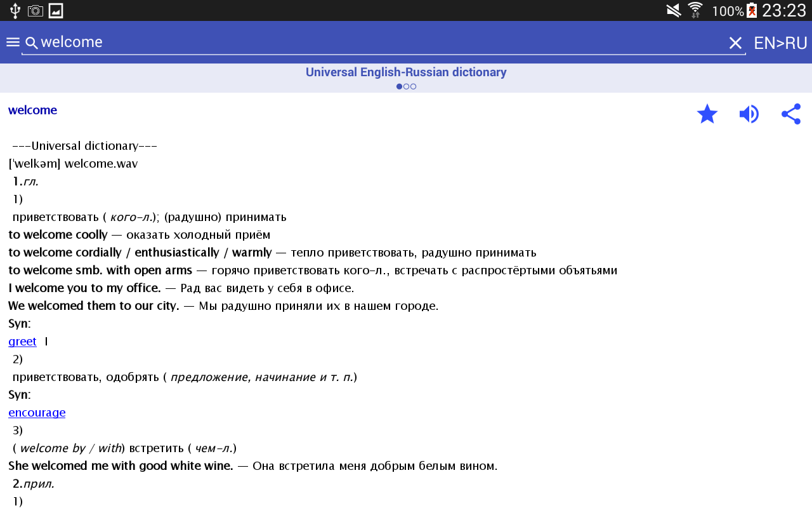Add welcome to favorites with the star
The image size is (812, 508).
pos(707,114)
